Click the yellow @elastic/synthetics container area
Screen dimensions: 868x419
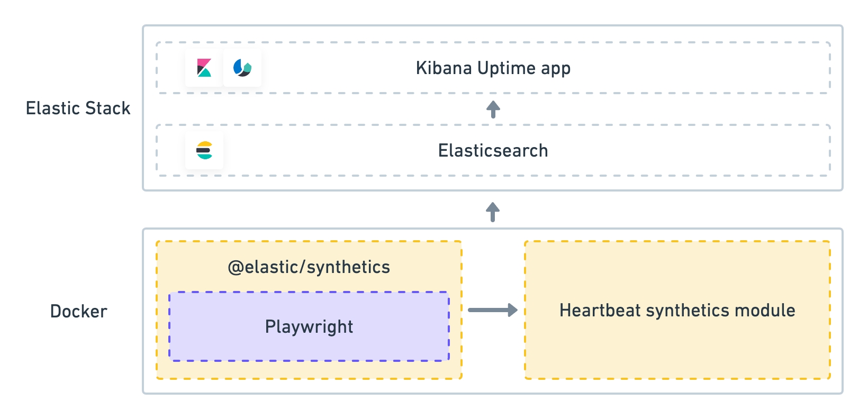click(309, 370)
